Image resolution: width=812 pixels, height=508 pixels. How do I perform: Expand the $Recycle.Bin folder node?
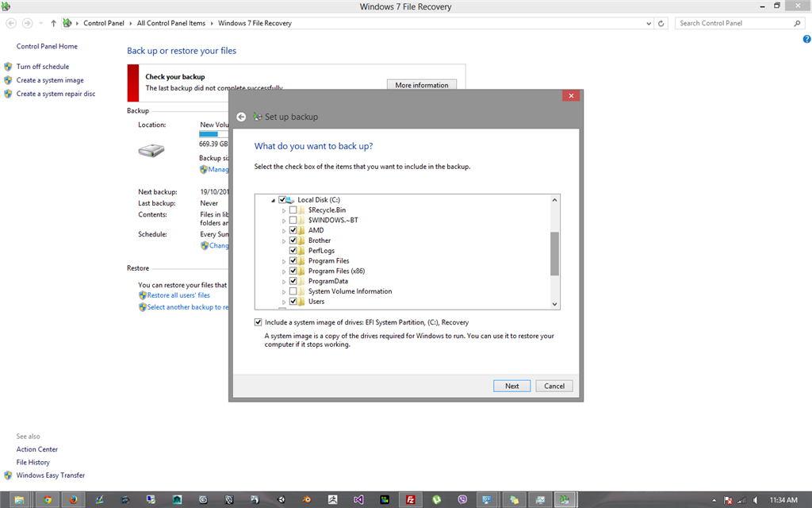tap(284, 210)
